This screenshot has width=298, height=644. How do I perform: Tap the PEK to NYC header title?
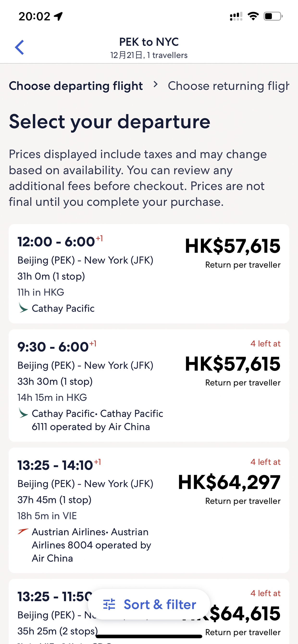149,42
